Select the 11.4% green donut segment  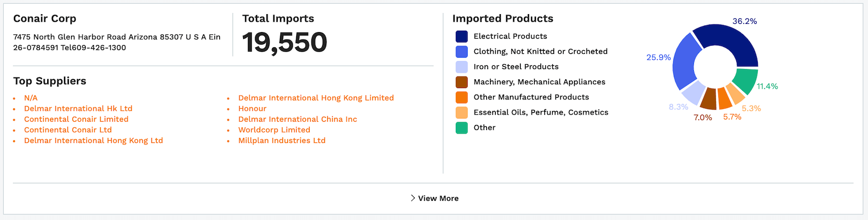point(744,81)
